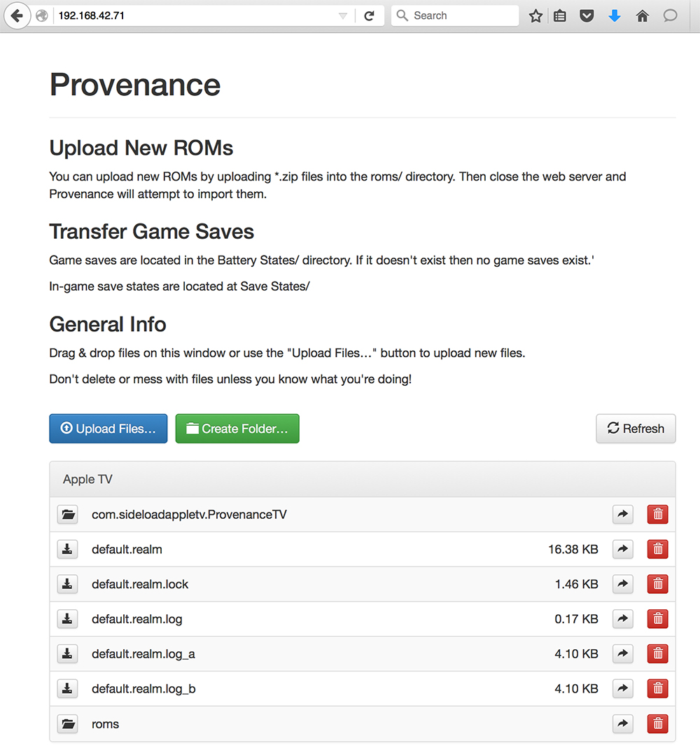The height and width of the screenshot is (750, 700).
Task: Click the Upload Files… button
Action: (108, 429)
